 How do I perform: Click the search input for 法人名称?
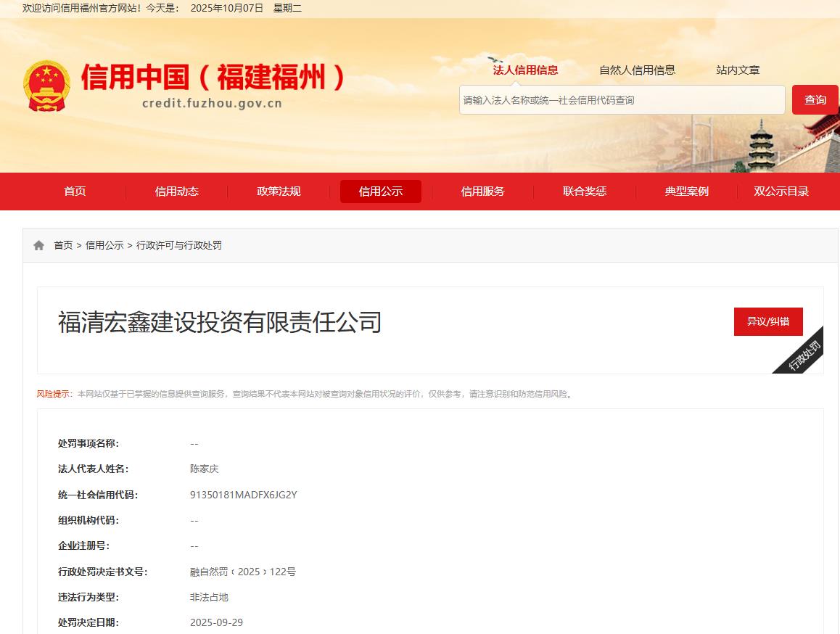click(x=622, y=100)
